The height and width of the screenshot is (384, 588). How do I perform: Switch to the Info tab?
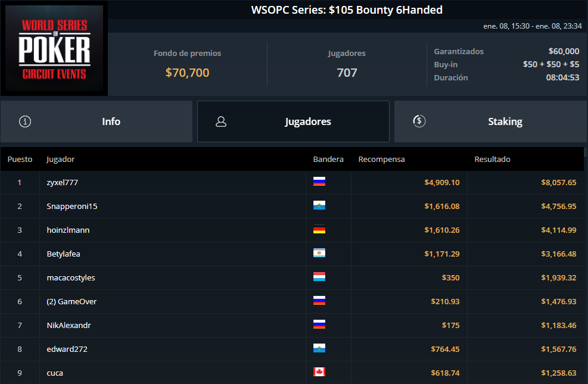(97, 121)
